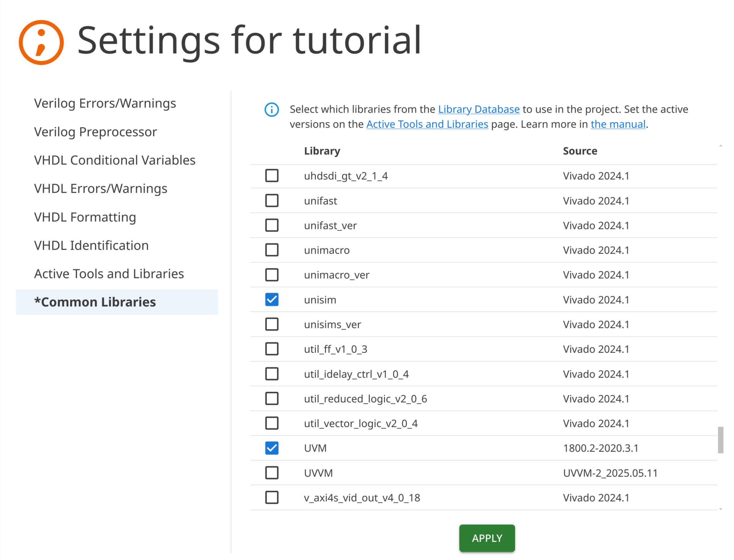
Task: Check the unifast library checkbox
Action: (x=271, y=200)
